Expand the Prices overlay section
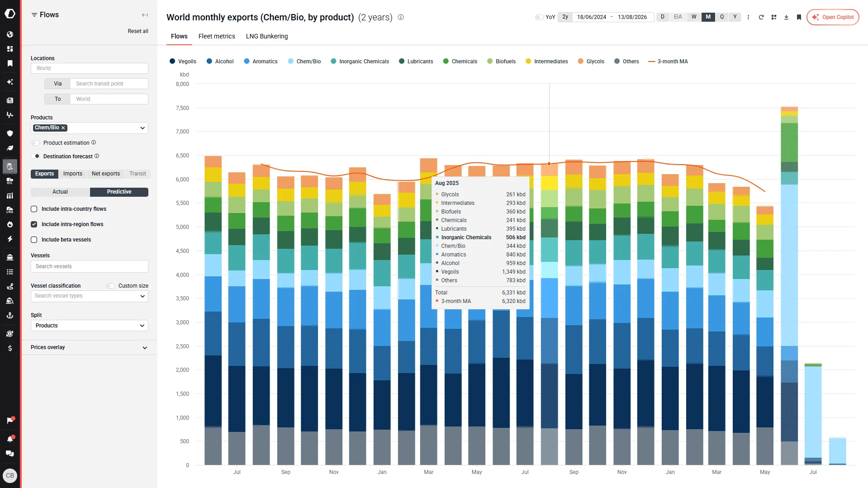Screen dimensions: 868x488 (90, 347)
